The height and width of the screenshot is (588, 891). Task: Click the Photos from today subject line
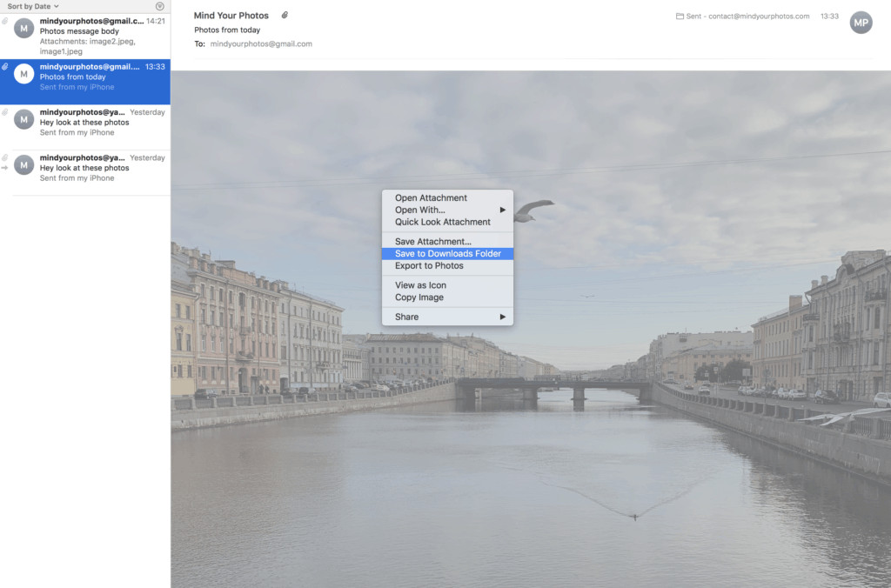pyautogui.click(x=227, y=30)
